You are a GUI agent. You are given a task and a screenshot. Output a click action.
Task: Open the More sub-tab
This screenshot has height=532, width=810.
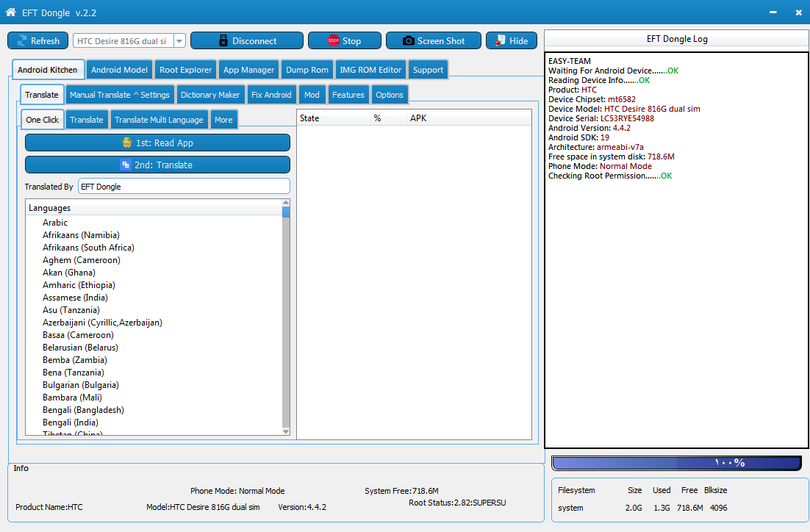(x=223, y=119)
